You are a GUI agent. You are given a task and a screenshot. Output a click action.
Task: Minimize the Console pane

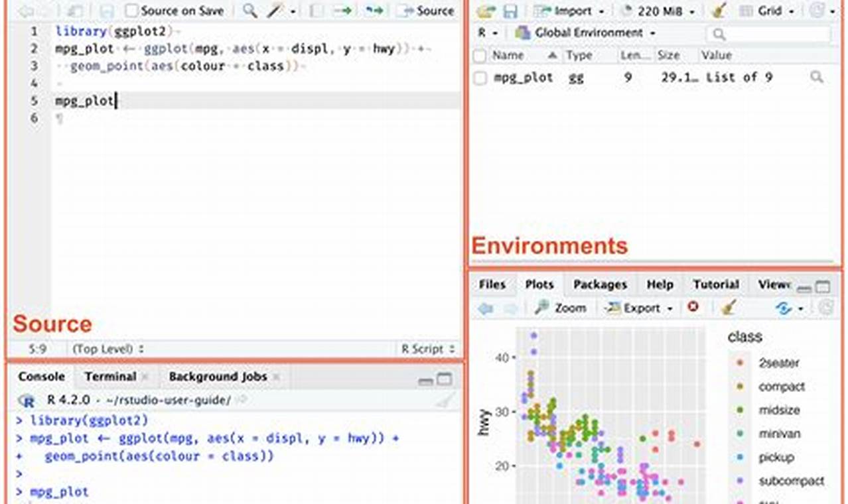(426, 380)
